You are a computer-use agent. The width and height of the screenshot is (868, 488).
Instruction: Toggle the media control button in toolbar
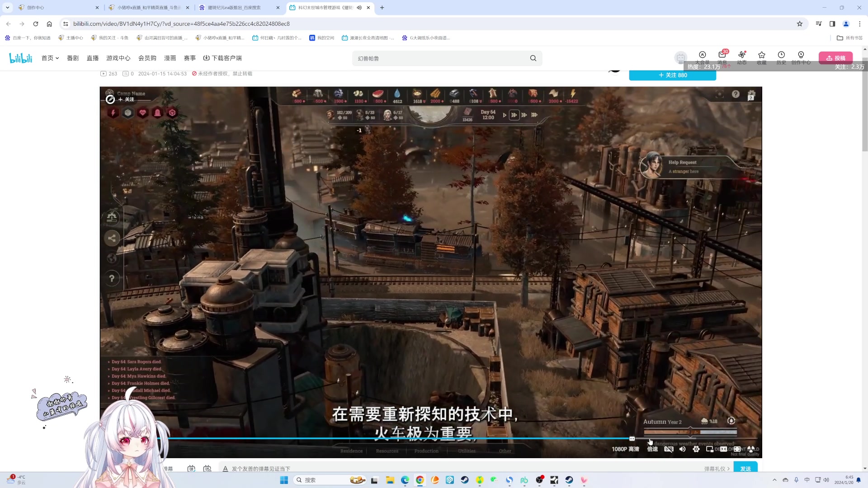point(819,24)
